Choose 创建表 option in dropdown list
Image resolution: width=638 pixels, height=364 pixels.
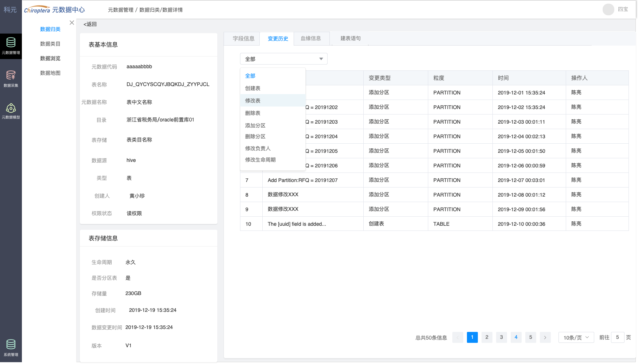[x=273, y=88]
